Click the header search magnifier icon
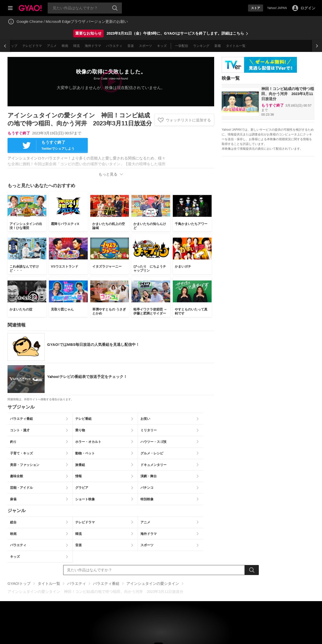Viewport: 322px width, 644px height. [x=115, y=8]
